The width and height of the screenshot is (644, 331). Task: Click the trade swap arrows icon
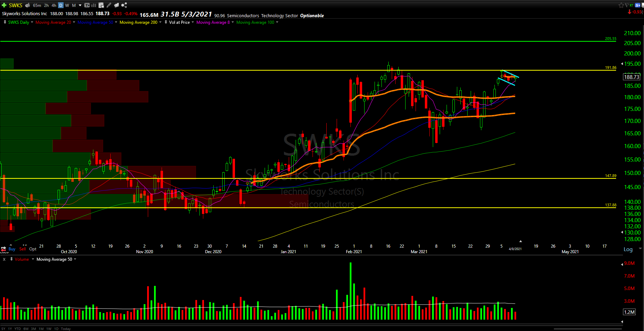click(x=3, y=248)
